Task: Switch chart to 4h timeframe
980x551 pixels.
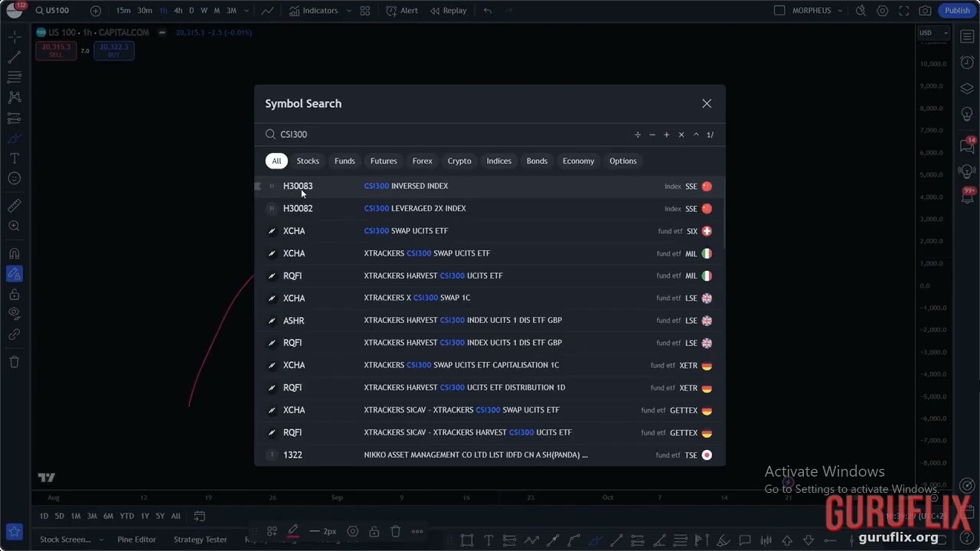Action: click(178, 11)
